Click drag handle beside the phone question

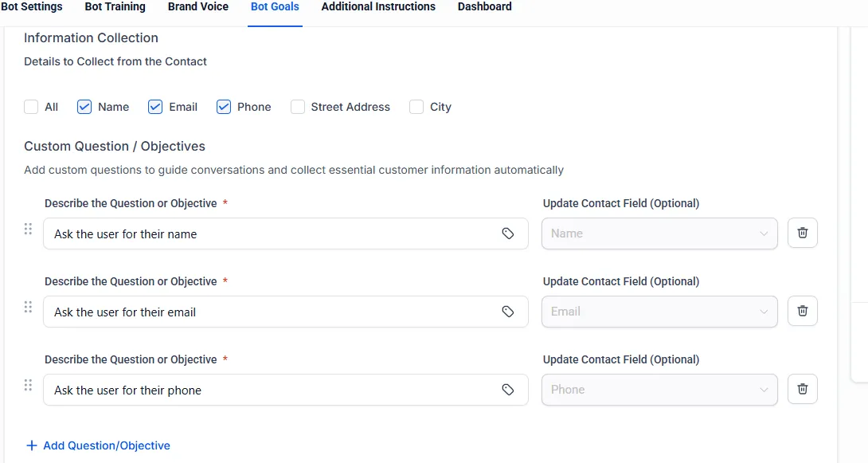tap(28, 385)
